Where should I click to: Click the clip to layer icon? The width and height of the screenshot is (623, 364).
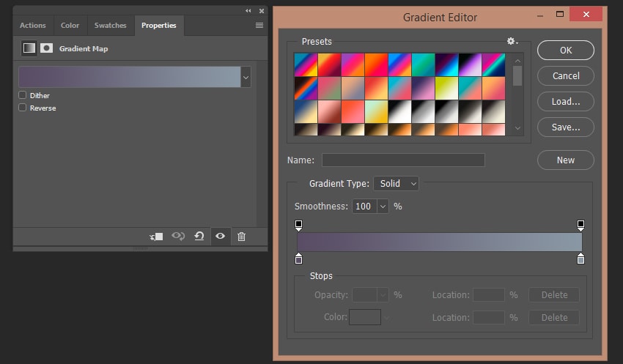[x=156, y=237]
